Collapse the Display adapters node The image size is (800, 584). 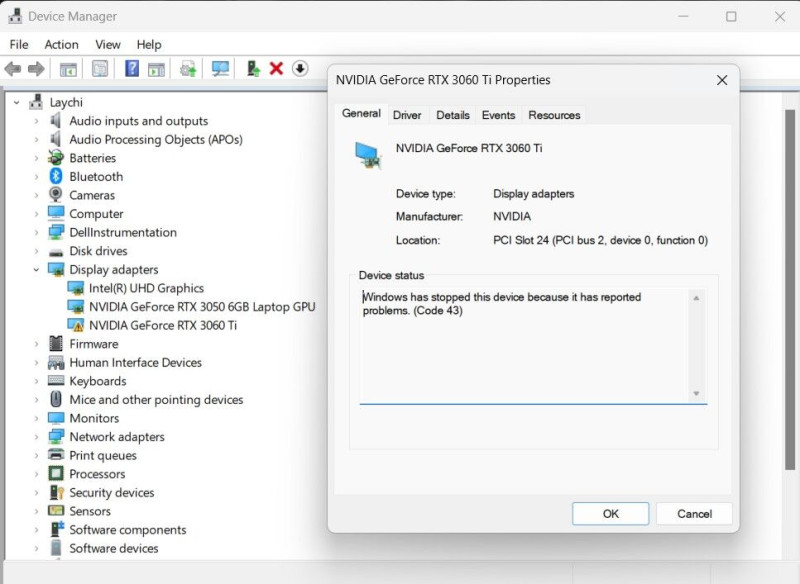(x=36, y=269)
